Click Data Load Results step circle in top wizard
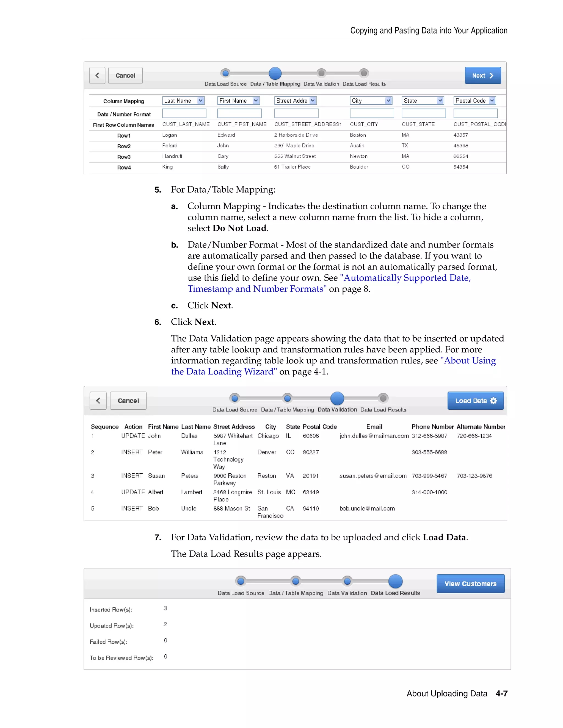The width and height of the screenshot is (563, 728). 364,73
